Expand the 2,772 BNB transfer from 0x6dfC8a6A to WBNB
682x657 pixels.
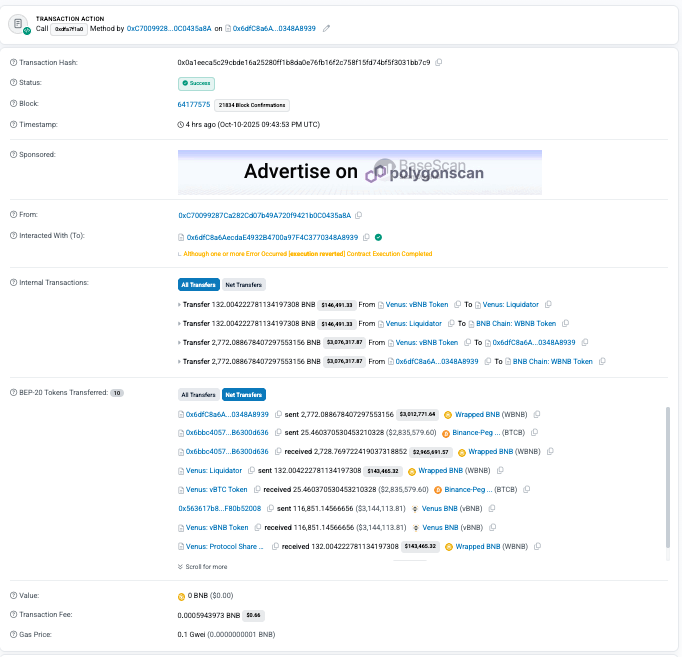[x=179, y=362]
